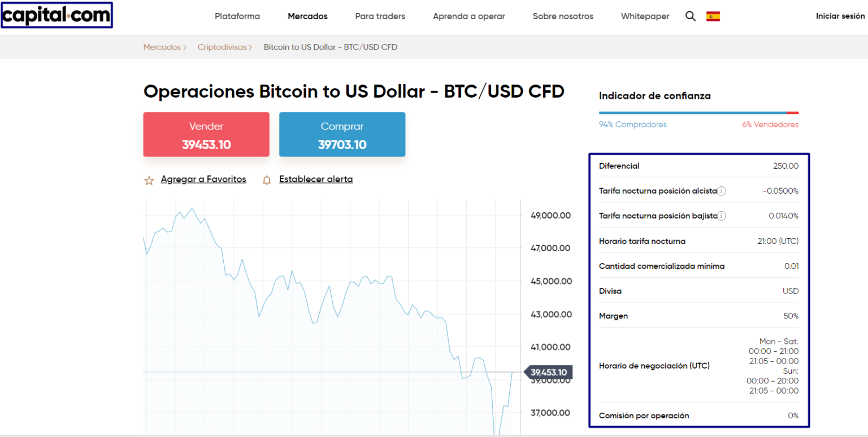Click the 0.0140% value

[x=784, y=216]
